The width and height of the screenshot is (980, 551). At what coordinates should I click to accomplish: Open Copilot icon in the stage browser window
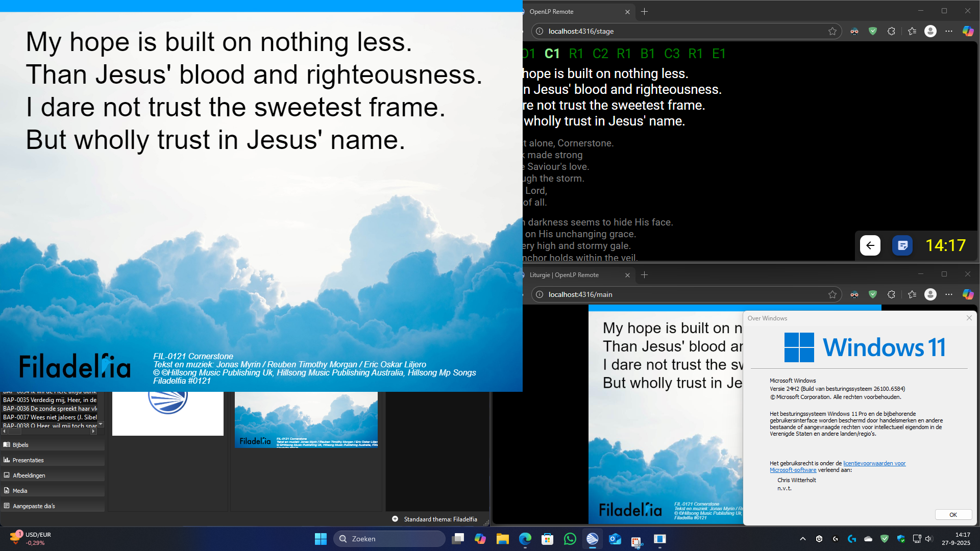968,31
